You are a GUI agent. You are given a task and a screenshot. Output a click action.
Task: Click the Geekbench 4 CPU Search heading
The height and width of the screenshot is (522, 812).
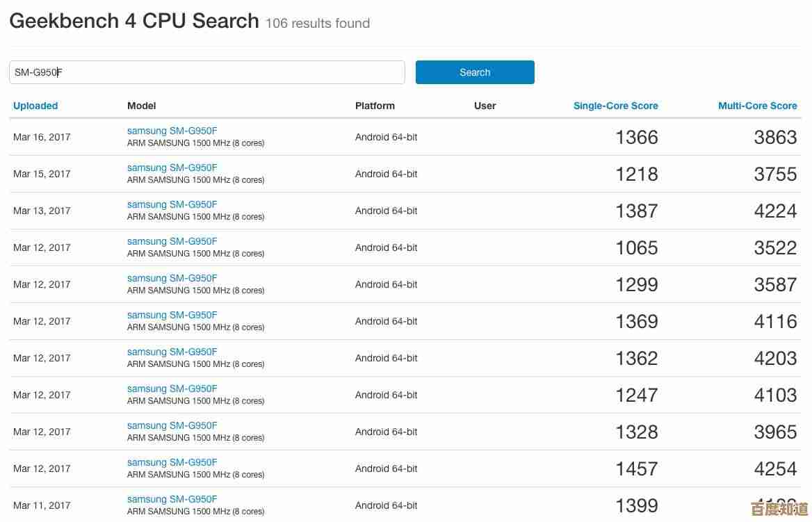pyautogui.click(x=134, y=21)
